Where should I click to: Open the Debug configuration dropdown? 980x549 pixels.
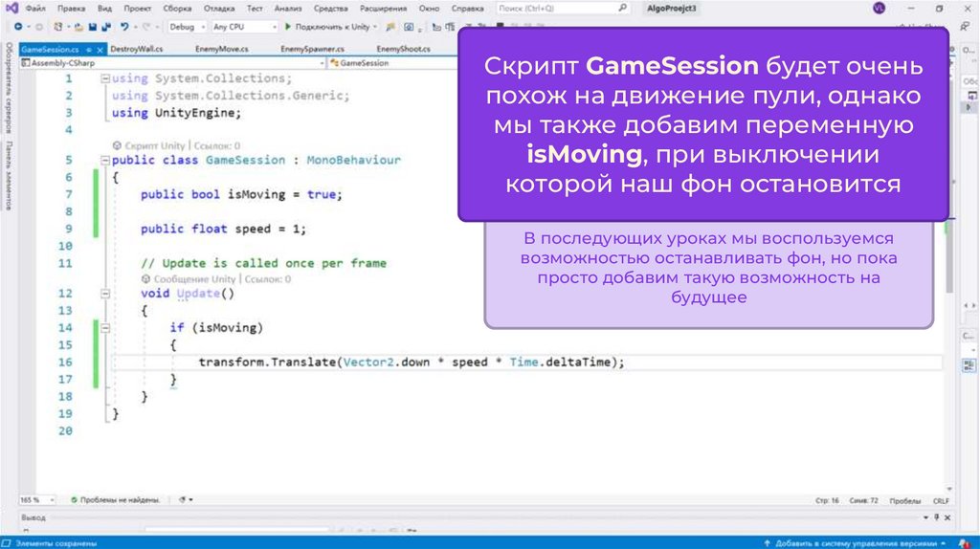point(187,27)
